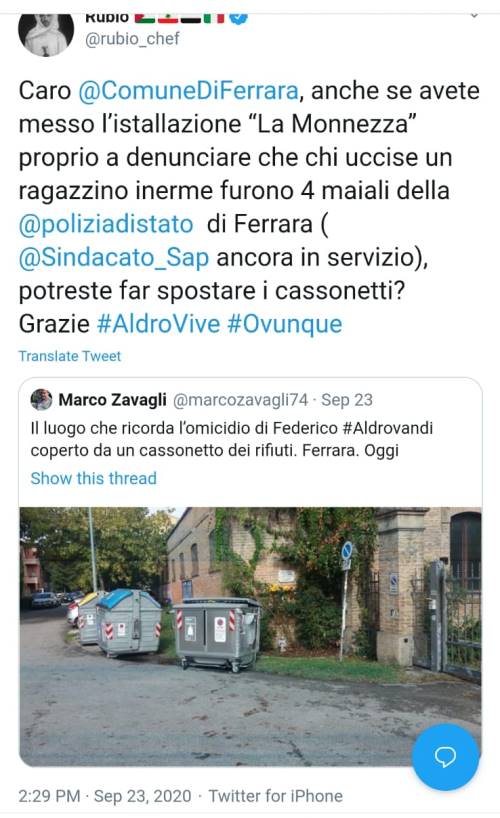500x818 pixels.
Task: Tap the blue verified badge
Action: [x=239, y=18]
